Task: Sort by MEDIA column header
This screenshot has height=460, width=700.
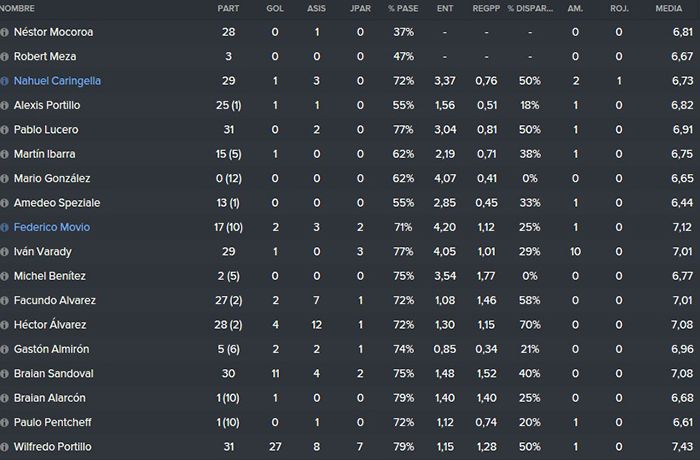Action: (x=668, y=8)
